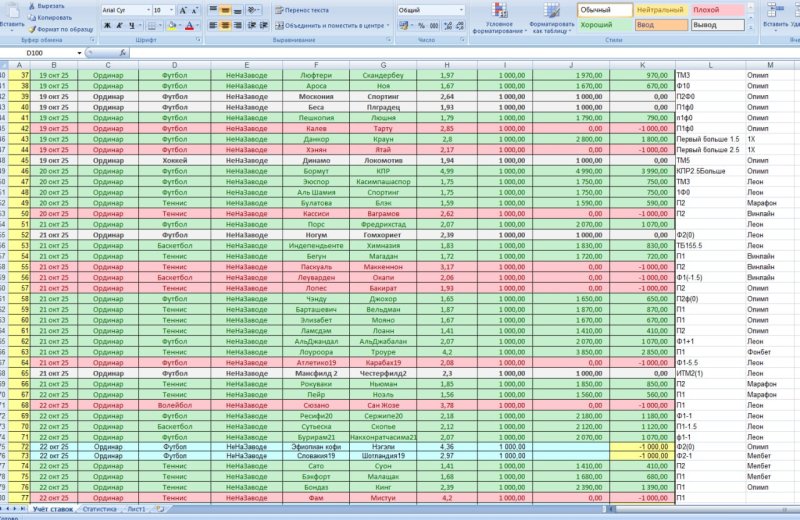Switch to the Статистика sheet tab
The image size is (800, 520).
[x=99, y=509]
